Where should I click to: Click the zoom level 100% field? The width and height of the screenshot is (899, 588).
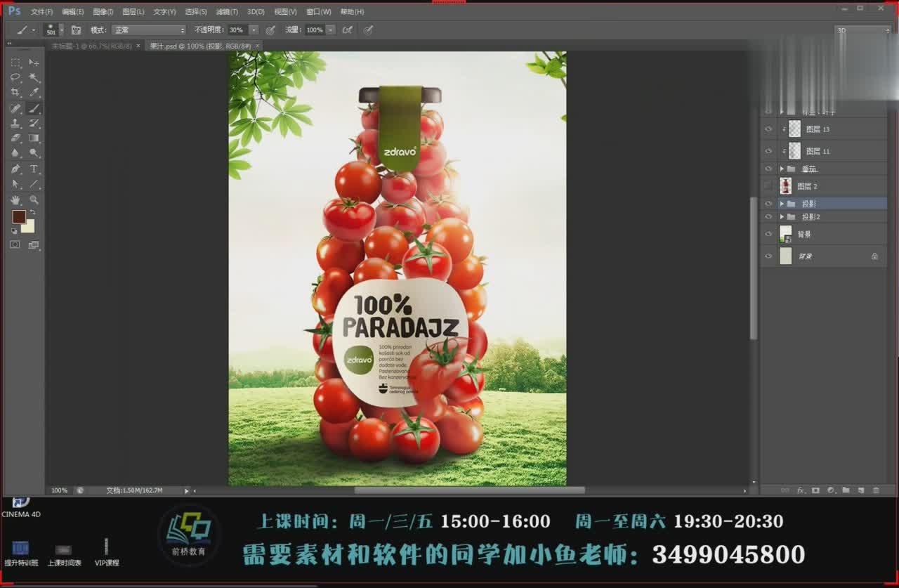tap(60, 490)
